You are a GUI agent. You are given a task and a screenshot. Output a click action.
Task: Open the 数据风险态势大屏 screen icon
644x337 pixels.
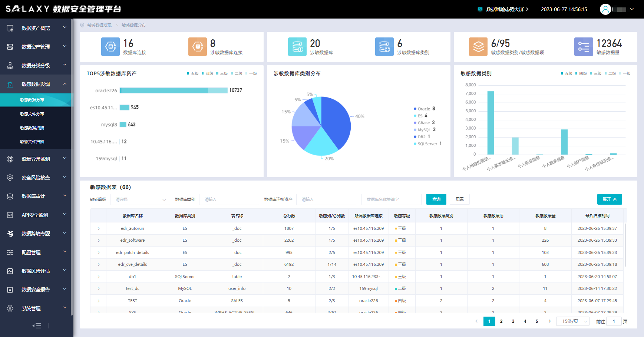[480, 9]
